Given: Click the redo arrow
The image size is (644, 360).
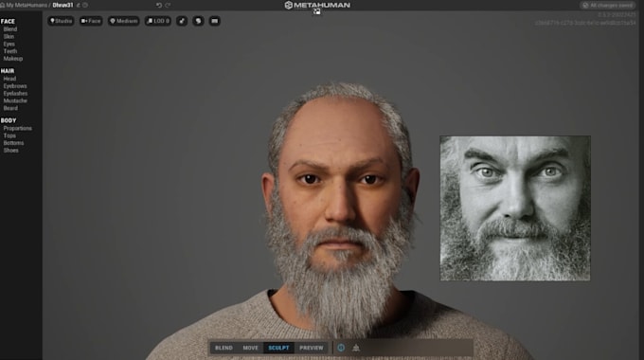Looking at the screenshot, I should coord(168,6).
